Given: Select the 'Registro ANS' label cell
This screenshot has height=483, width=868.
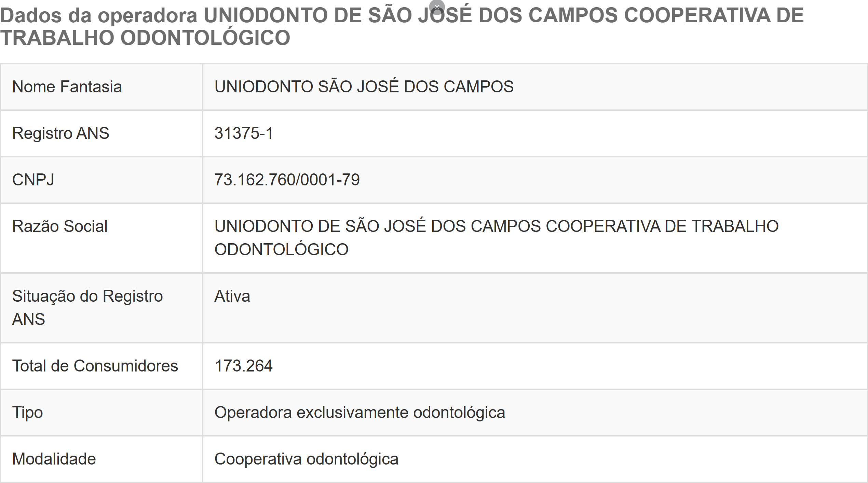Looking at the screenshot, I should pos(60,133).
